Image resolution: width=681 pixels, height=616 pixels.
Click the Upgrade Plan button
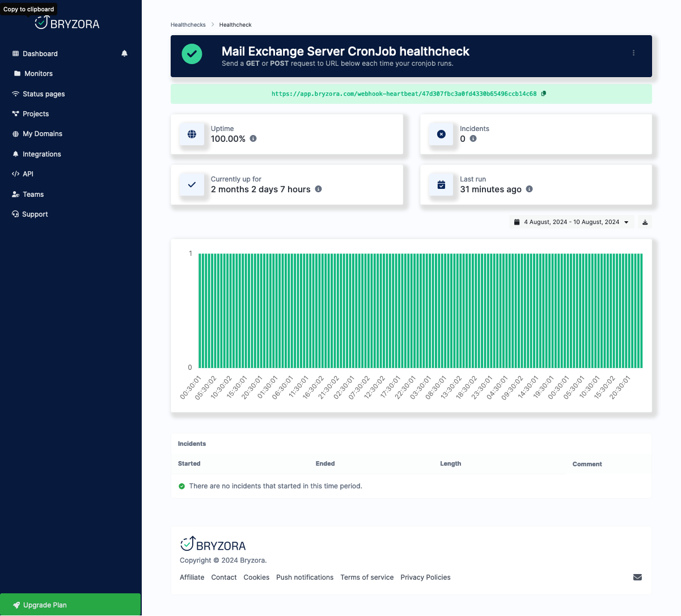point(70,605)
